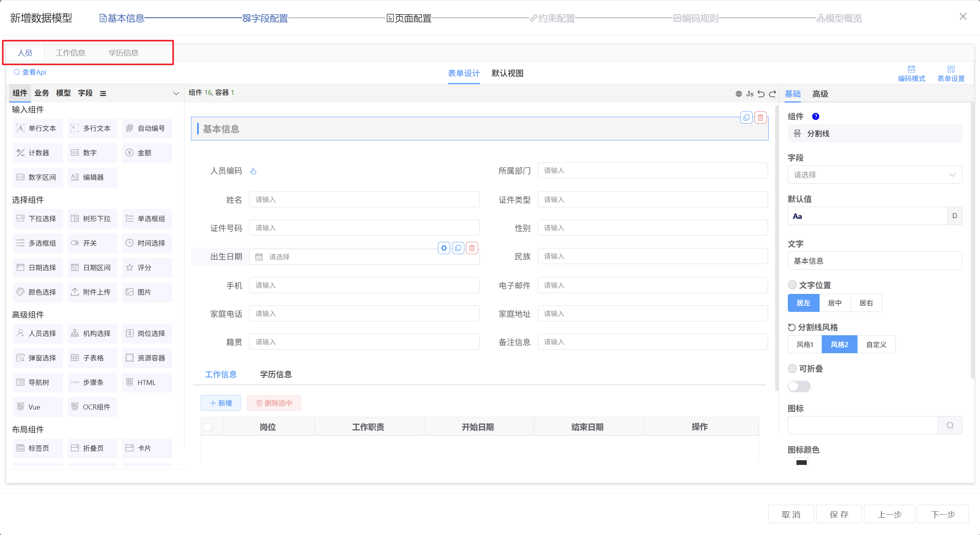The width and height of the screenshot is (980, 535).
Task: Open settings gear on 出生日期 field
Action: point(444,248)
